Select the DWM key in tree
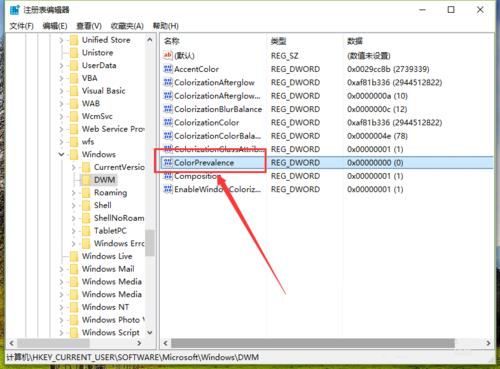500x369 pixels. pos(104,180)
